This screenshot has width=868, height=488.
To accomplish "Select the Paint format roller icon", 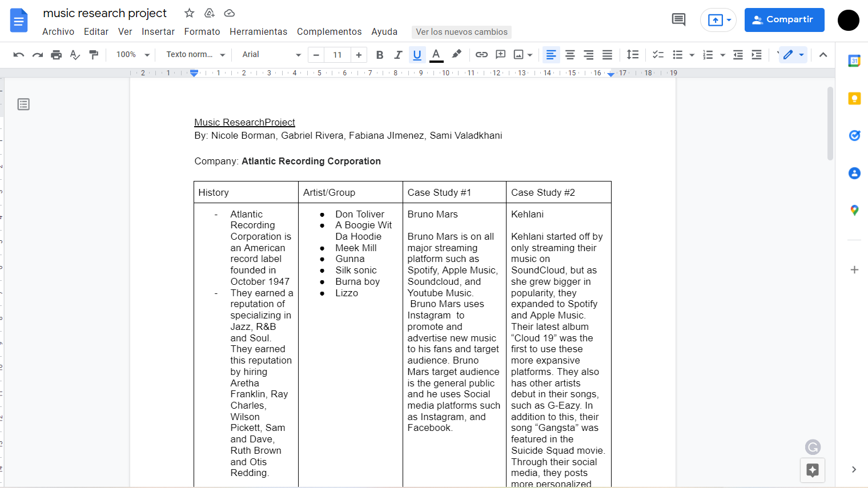I will click(x=94, y=55).
